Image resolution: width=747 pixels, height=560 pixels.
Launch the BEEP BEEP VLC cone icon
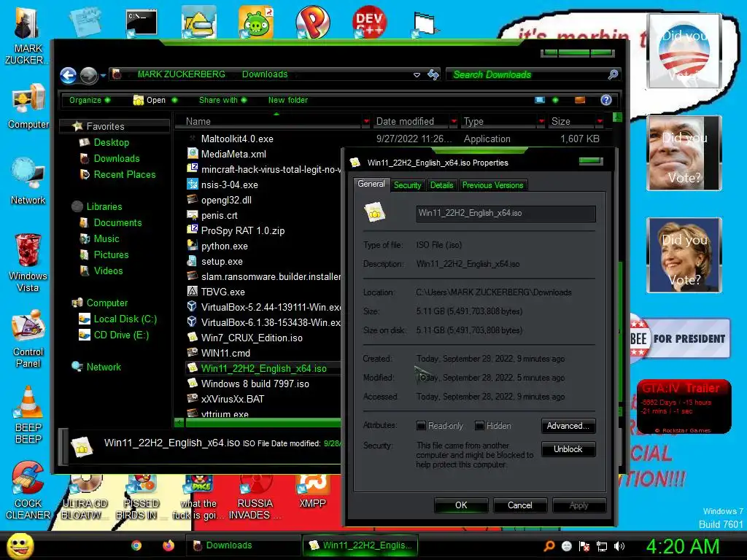28,415
